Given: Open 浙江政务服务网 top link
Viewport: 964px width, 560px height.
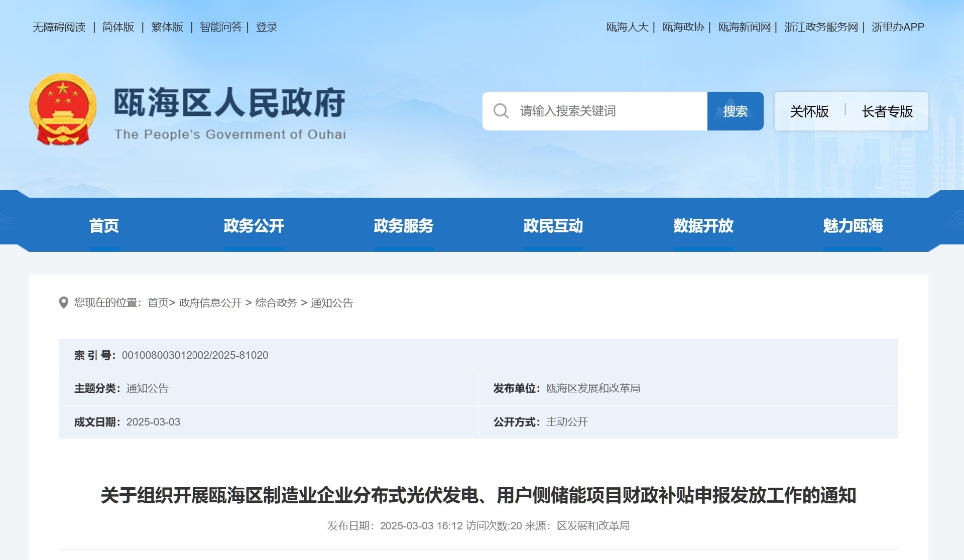Looking at the screenshot, I should coord(821,27).
